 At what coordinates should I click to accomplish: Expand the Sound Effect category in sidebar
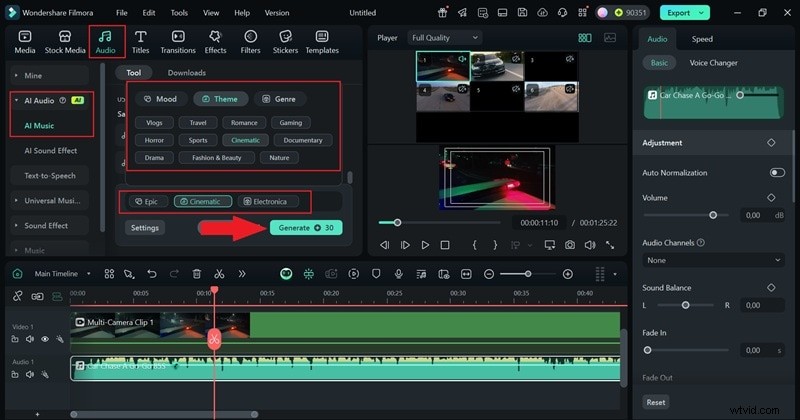point(46,226)
